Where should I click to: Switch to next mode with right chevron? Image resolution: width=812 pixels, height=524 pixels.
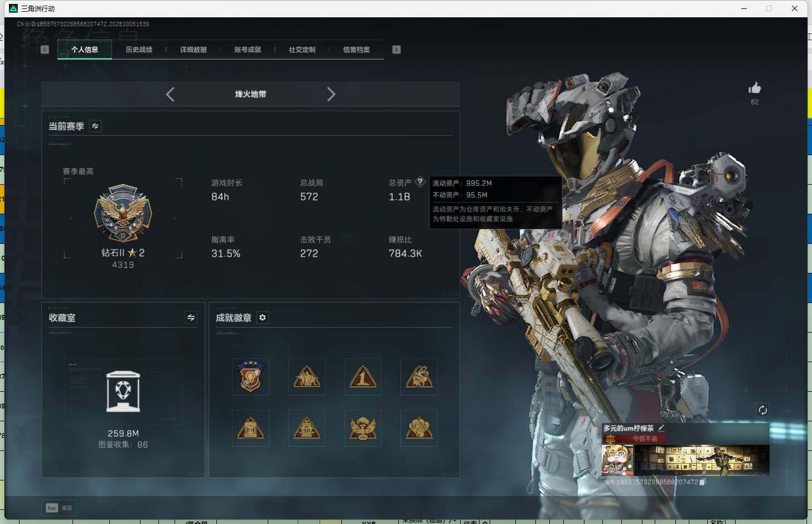pos(331,94)
